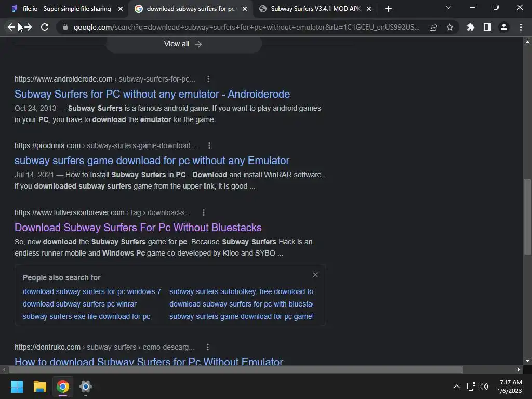Click the dontruko.com URL breadcrumb
The height and width of the screenshot is (399, 532).
point(104,347)
